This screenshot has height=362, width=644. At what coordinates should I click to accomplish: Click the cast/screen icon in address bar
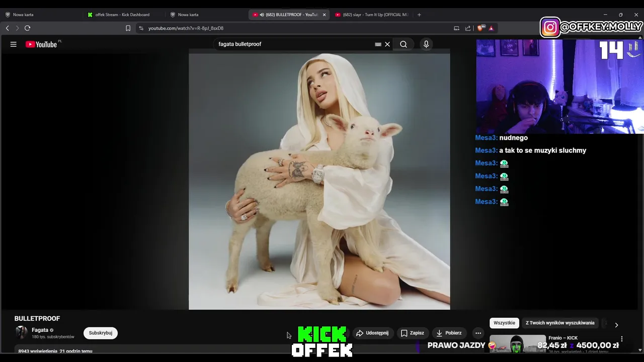[456, 28]
